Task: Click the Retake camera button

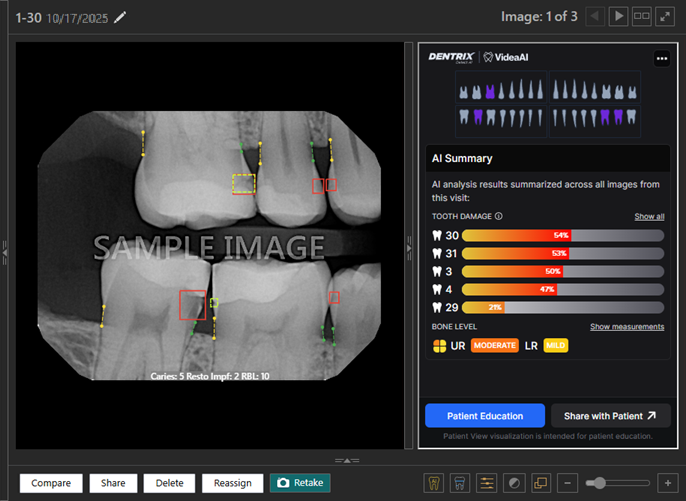Action: (x=299, y=483)
